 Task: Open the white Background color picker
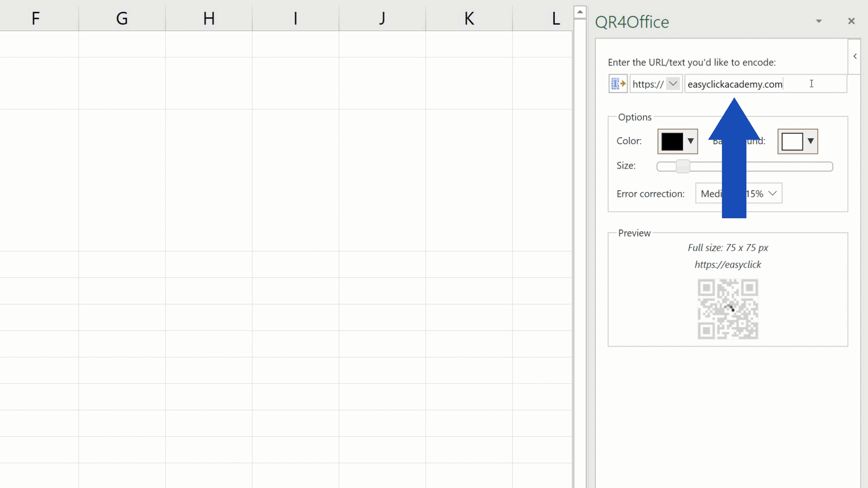pos(798,142)
